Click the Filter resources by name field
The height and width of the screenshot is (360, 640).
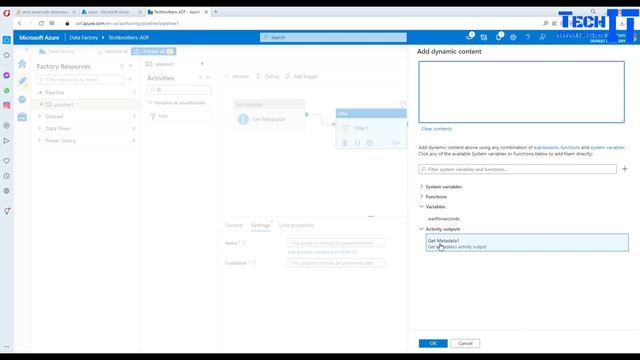tap(80, 80)
